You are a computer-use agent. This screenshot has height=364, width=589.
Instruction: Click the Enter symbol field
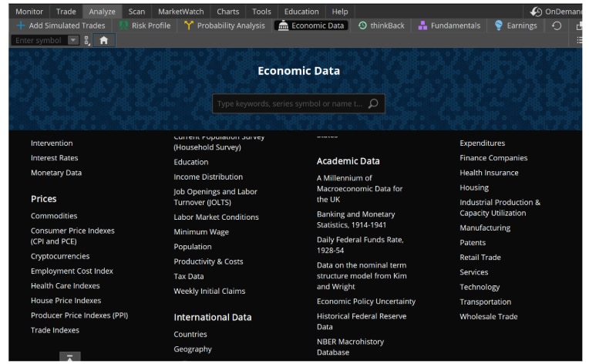pyautogui.click(x=39, y=40)
